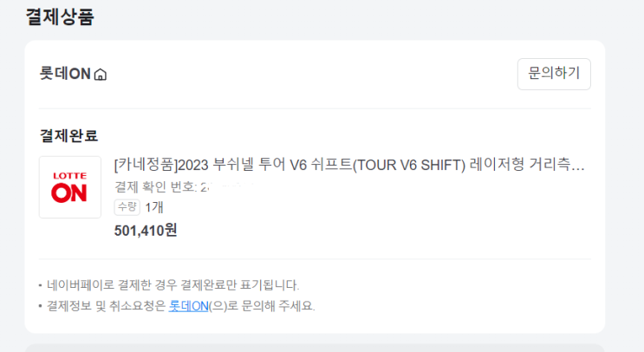This screenshot has width=644, height=352.
Task: Click the home icon beside 롯데ON
Action: pyautogui.click(x=101, y=75)
